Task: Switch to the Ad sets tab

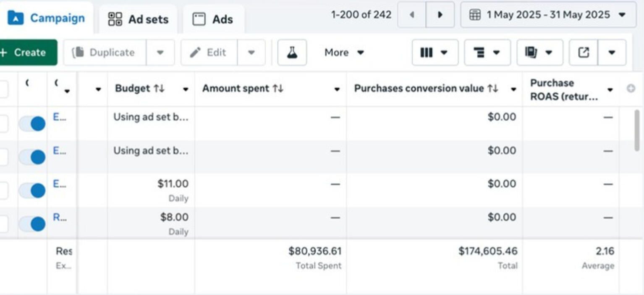Action: click(138, 19)
